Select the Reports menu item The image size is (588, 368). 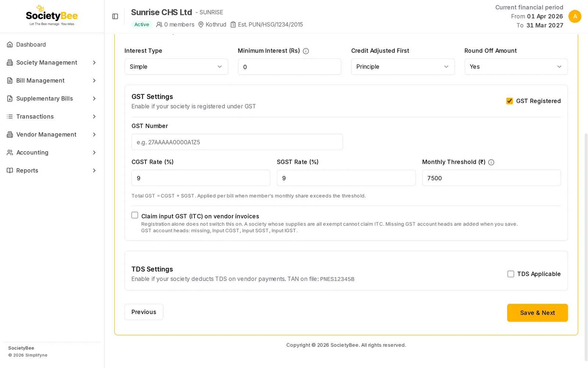52,170
